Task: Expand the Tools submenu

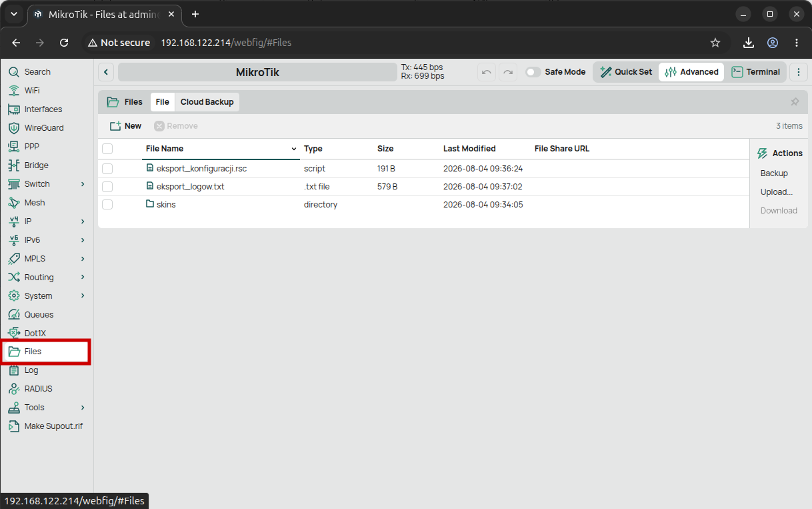Action: [x=83, y=408]
